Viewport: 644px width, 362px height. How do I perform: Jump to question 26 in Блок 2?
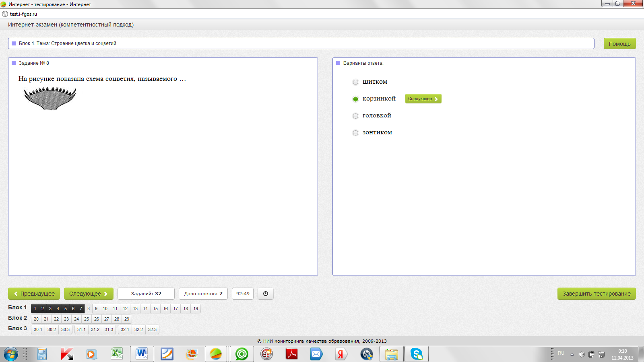pyautogui.click(x=97, y=319)
